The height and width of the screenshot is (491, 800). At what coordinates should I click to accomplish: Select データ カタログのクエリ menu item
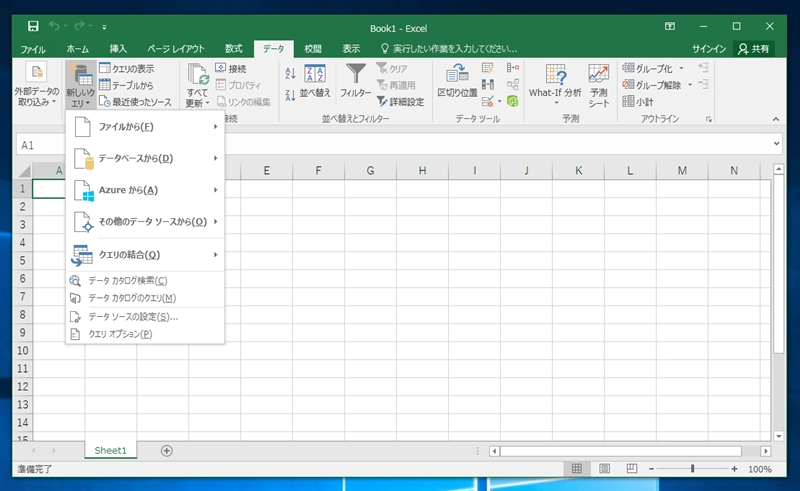[x=145, y=298]
